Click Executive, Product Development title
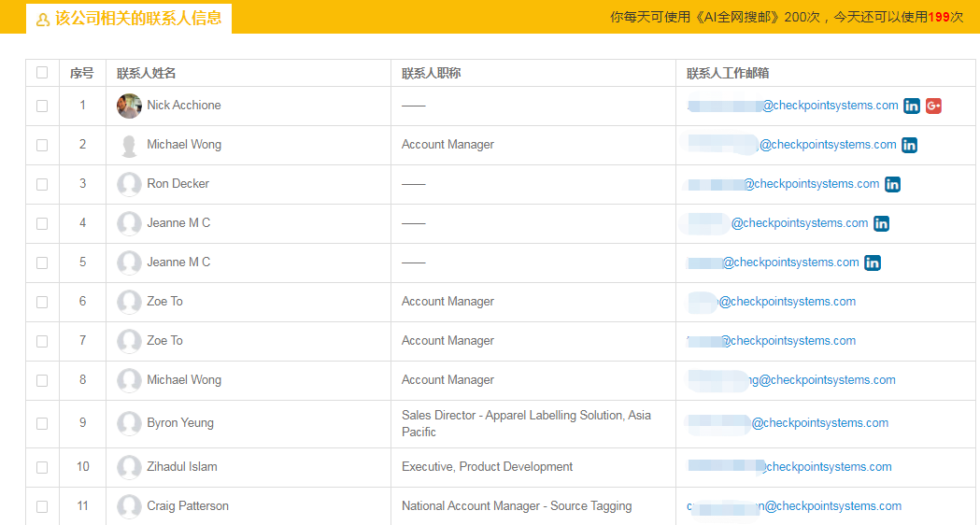The height and width of the screenshot is (525, 980). [x=487, y=467]
